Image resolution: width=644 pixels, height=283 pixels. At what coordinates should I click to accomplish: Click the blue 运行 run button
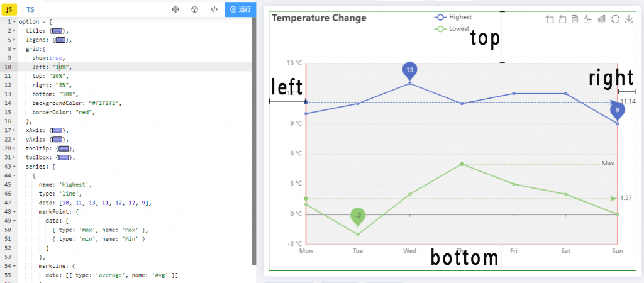(x=240, y=9)
